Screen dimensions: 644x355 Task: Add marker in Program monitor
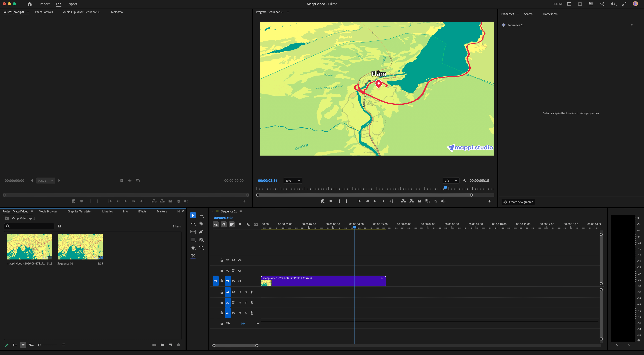[331, 201]
